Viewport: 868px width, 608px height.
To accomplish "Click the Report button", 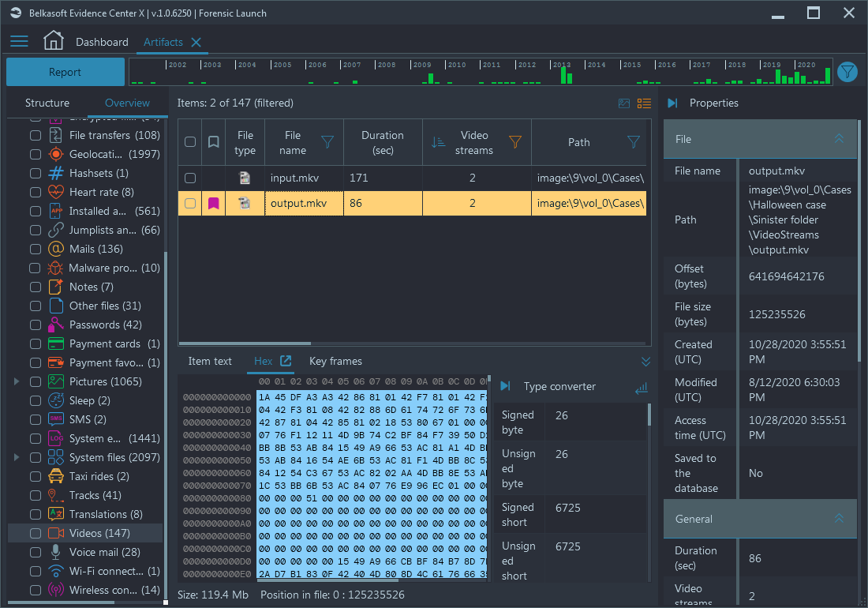I will click(65, 72).
